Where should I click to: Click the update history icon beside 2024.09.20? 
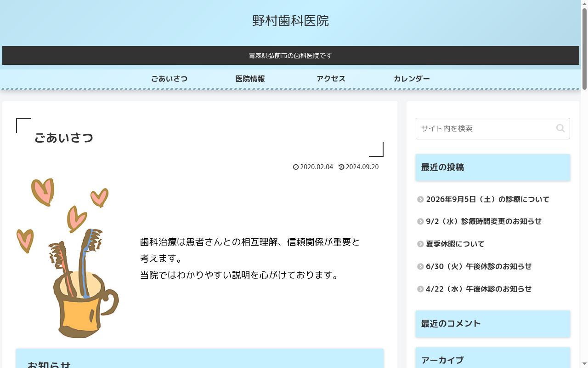(x=341, y=167)
